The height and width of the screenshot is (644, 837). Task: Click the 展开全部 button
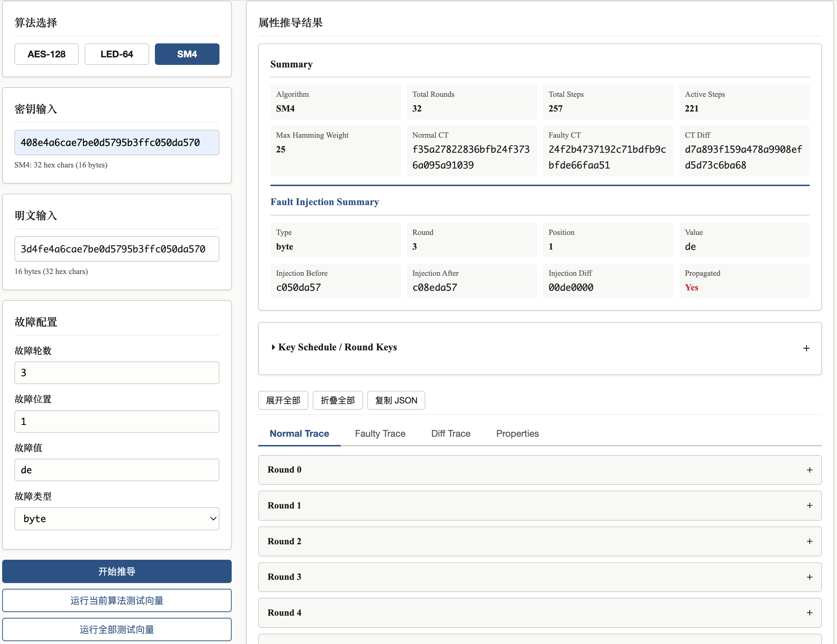point(283,400)
